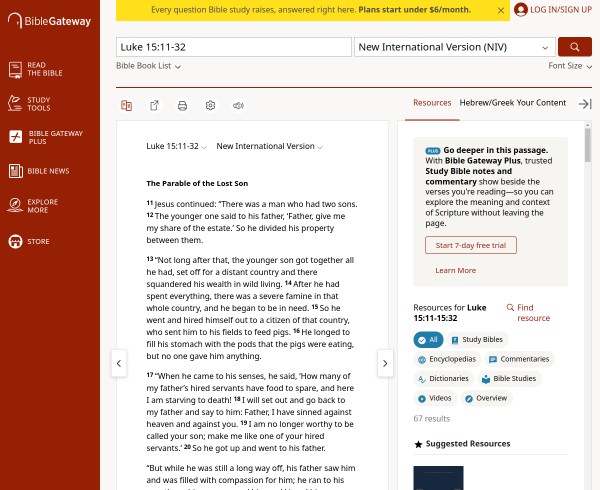This screenshot has width=600, height=490.
Task: Filter resources by Videos
Action: 435,398
